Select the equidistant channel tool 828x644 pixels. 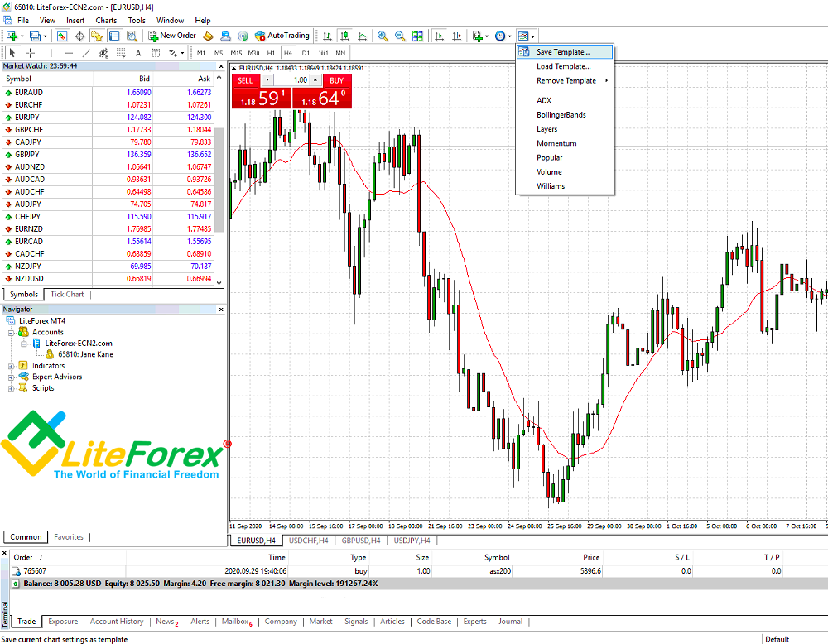103,53
